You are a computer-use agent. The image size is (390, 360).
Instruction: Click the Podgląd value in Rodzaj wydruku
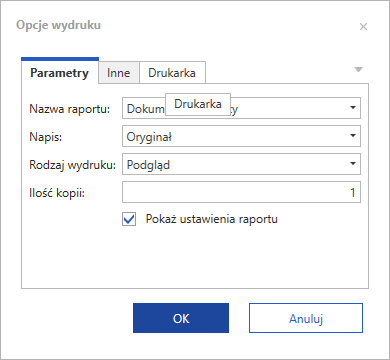click(x=148, y=165)
